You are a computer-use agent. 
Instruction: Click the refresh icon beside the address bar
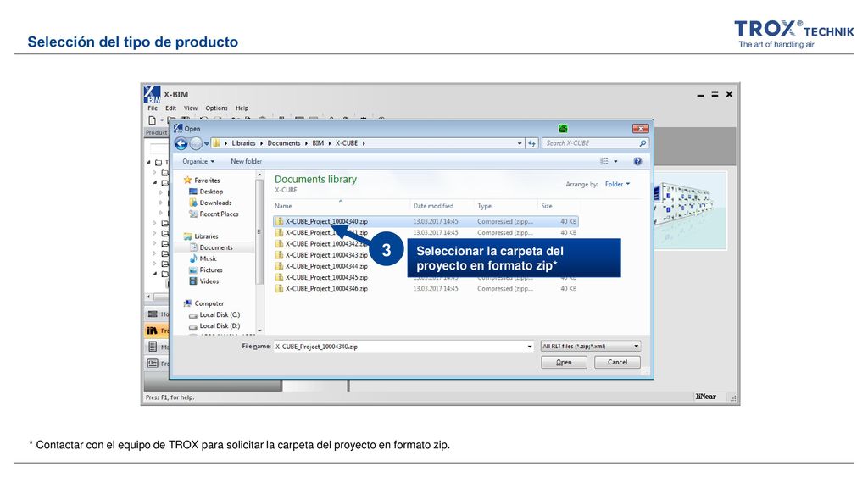pyautogui.click(x=531, y=143)
